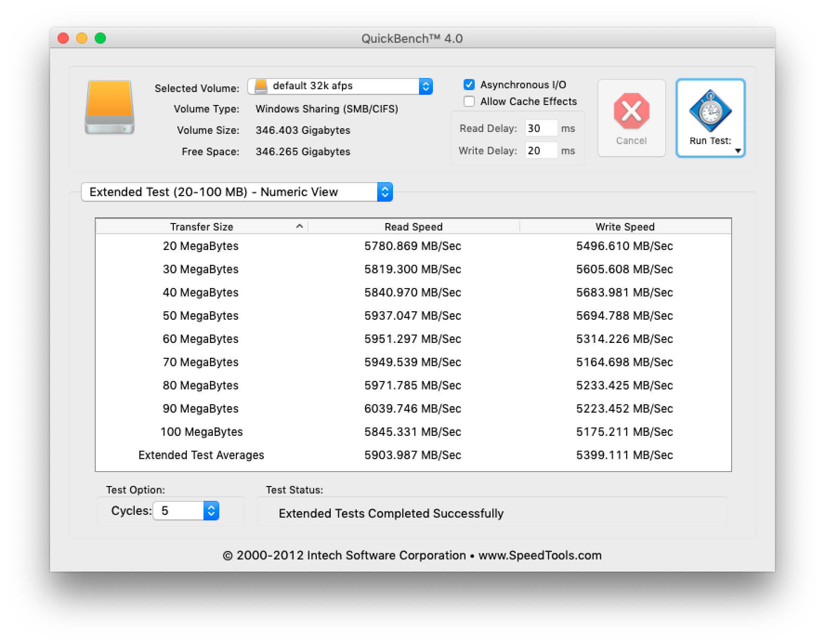Sort by the Transfer Size column header
This screenshot has width=825, height=644.
coord(202,227)
